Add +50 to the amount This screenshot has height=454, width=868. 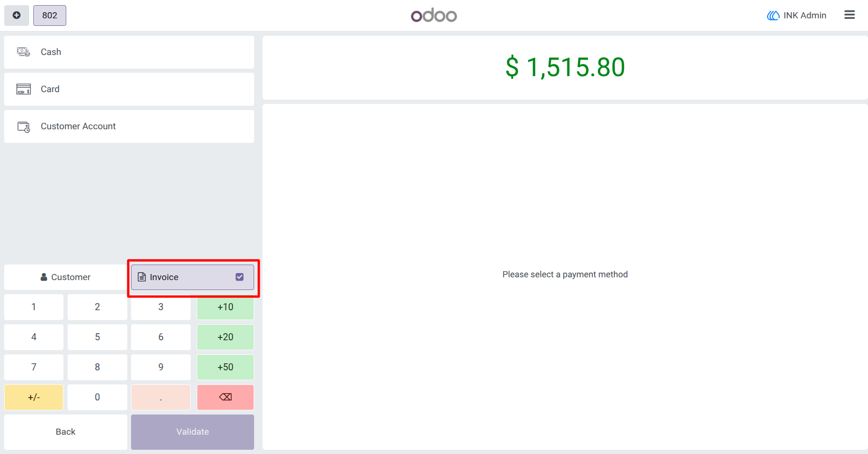[225, 367]
